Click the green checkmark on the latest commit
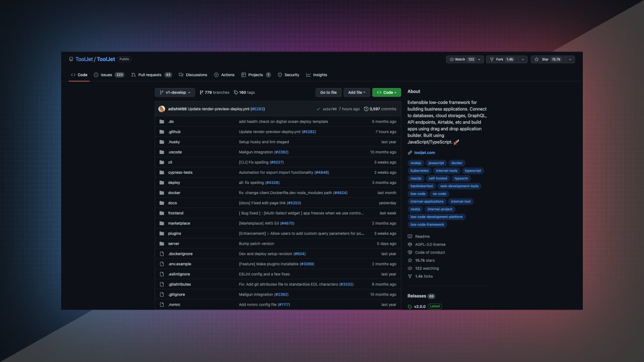The width and height of the screenshot is (644, 362). 319,109
